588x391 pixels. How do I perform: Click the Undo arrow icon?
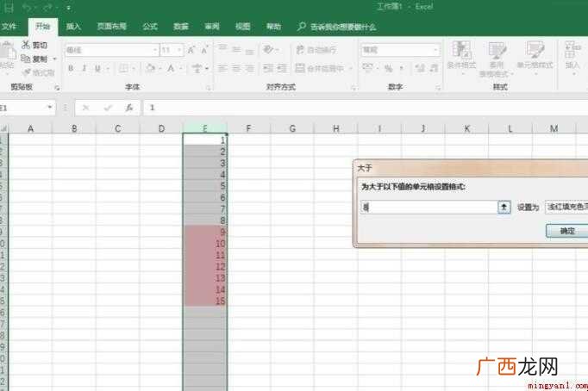coord(26,7)
